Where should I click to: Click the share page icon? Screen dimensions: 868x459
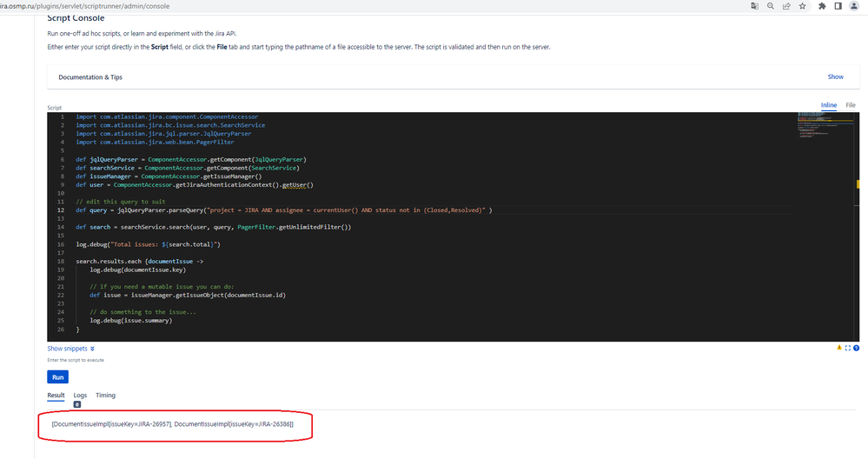coord(786,6)
